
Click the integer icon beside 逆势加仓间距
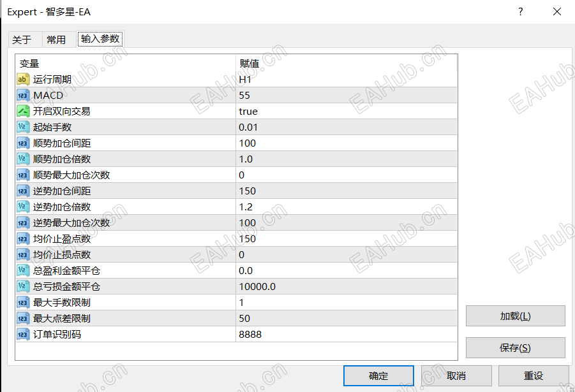23,191
